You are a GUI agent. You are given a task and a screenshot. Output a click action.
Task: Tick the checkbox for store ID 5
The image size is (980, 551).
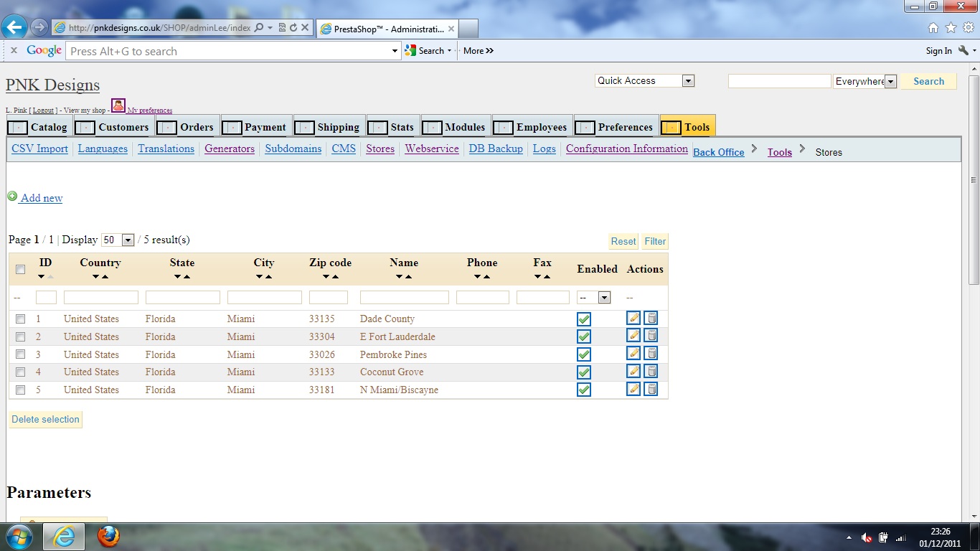coord(21,390)
